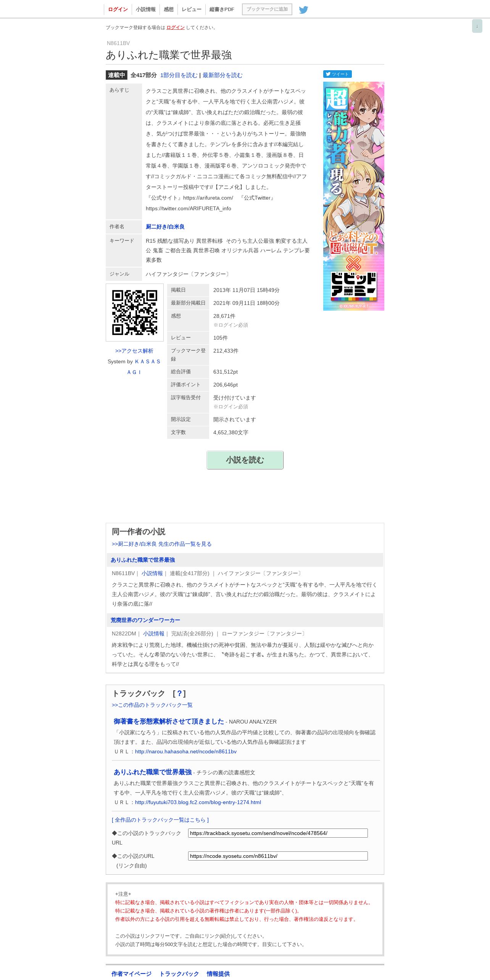Click the 631,512pt total rating value
Screen dimensions: 490x980
click(226, 372)
